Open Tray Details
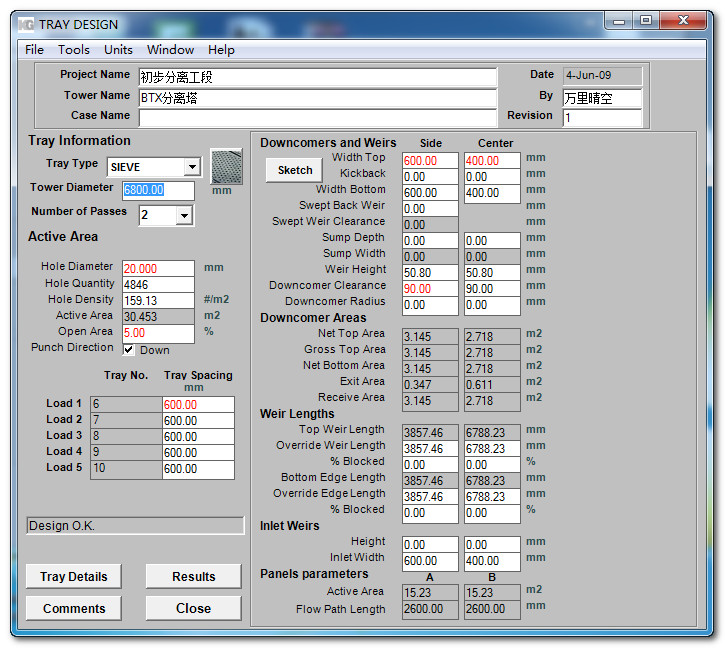 pos(74,576)
